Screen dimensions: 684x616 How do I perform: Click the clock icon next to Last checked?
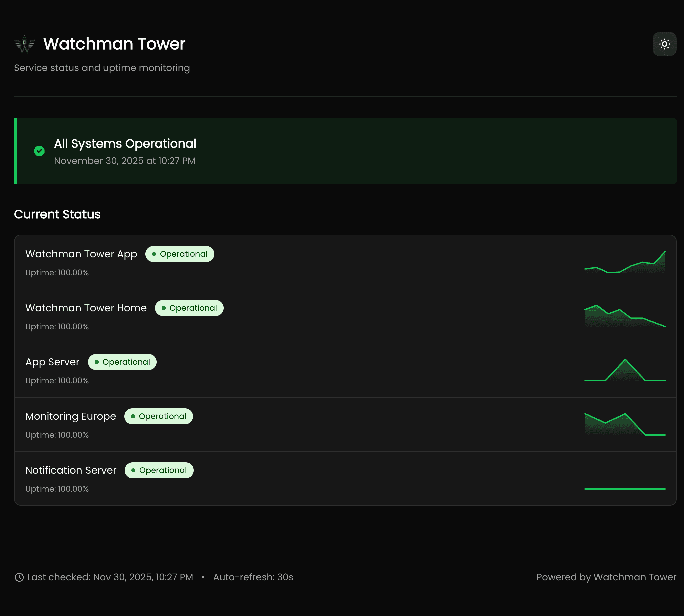click(x=19, y=577)
